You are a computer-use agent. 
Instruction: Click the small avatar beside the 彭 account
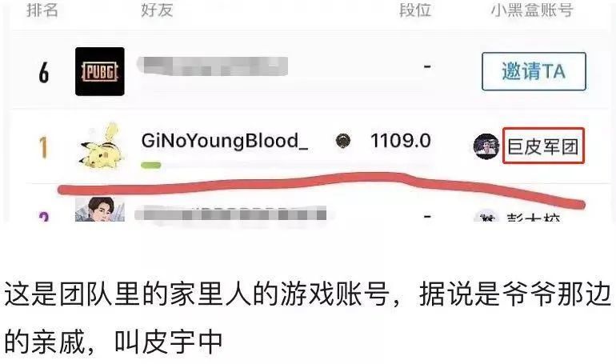click(x=486, y=216)
